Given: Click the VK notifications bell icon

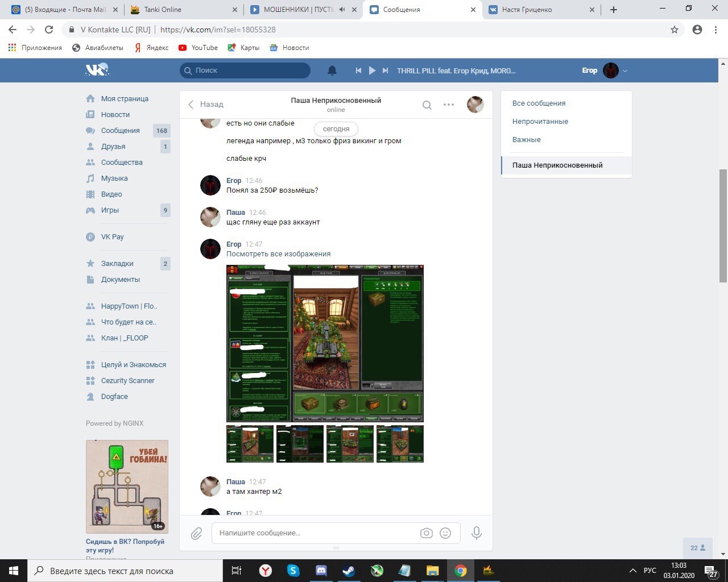Looking at the screenshot, I should click(x=332, y=70).
